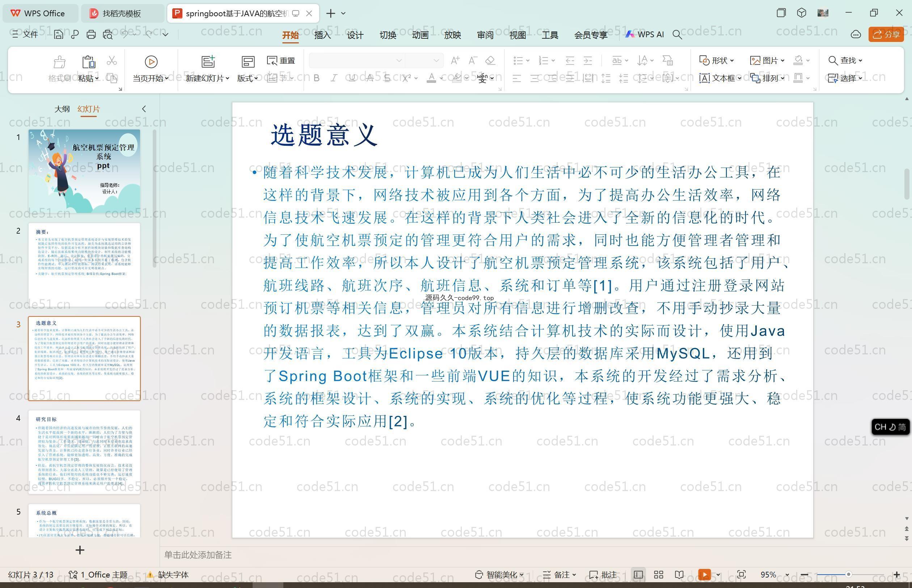Click the clear formatting eraser icon

pyautogui.click(x=490, y=60)
